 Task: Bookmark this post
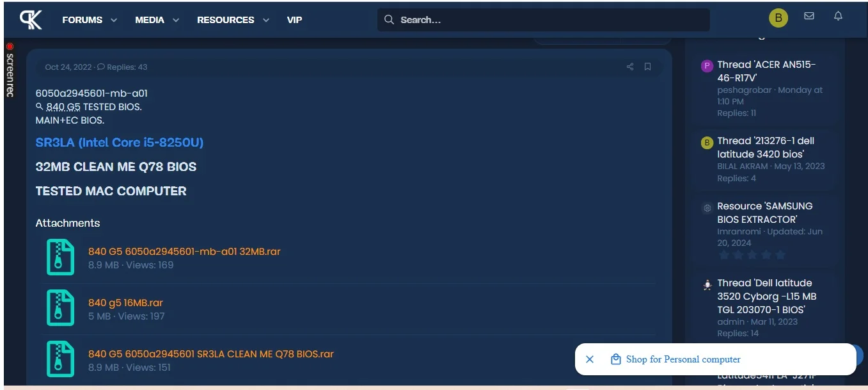[x=647, y=67]
